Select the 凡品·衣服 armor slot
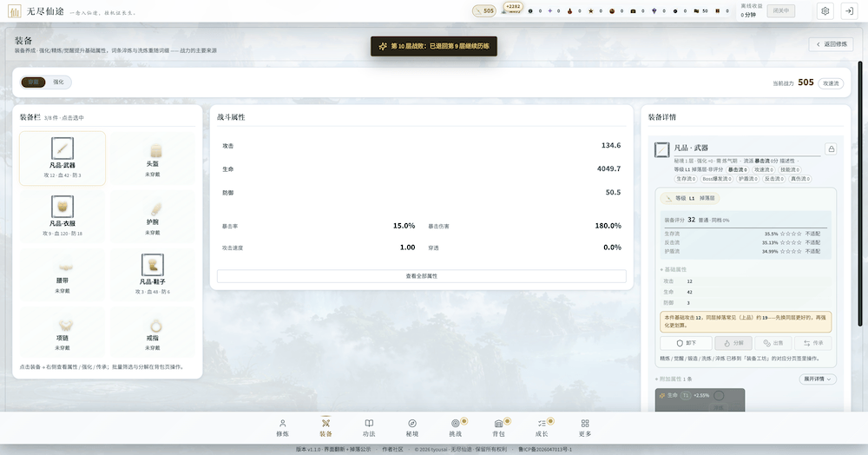This screenshot has width=868, height=455. 62,216
